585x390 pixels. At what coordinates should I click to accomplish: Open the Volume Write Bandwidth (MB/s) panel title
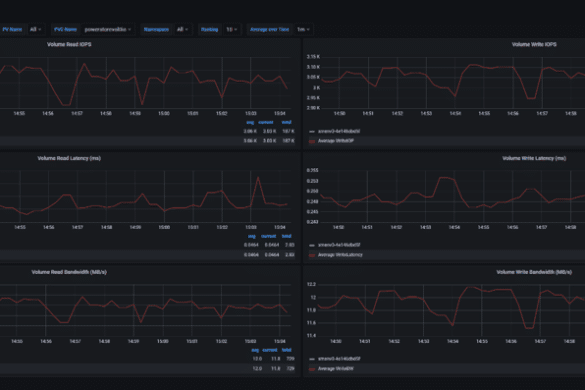pyautogui.click(x=534, y=272)
